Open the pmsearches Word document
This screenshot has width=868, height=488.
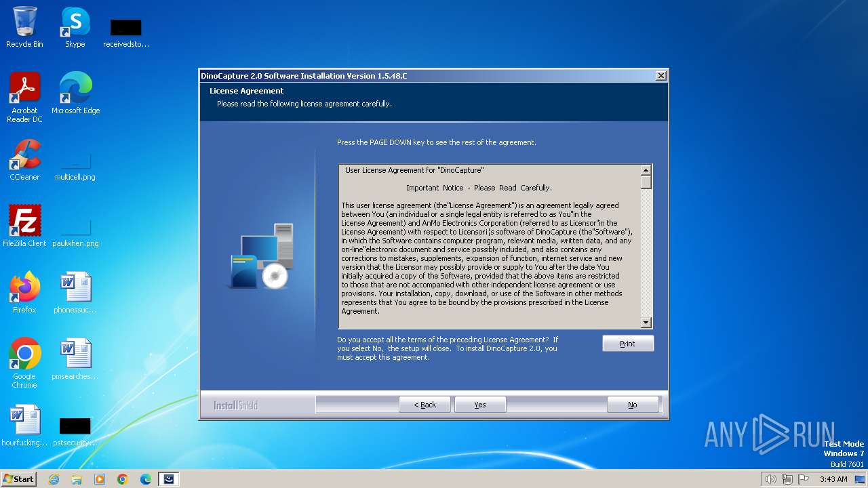point(75,359)
